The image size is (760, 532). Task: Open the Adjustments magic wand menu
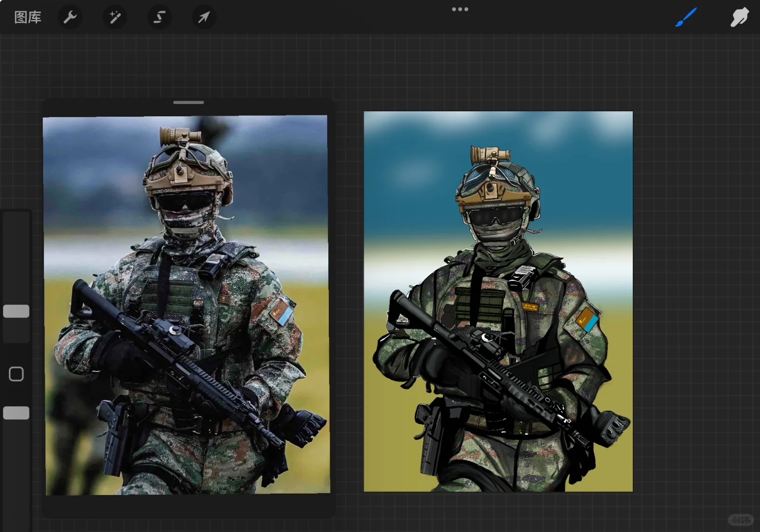coord(115,18)
